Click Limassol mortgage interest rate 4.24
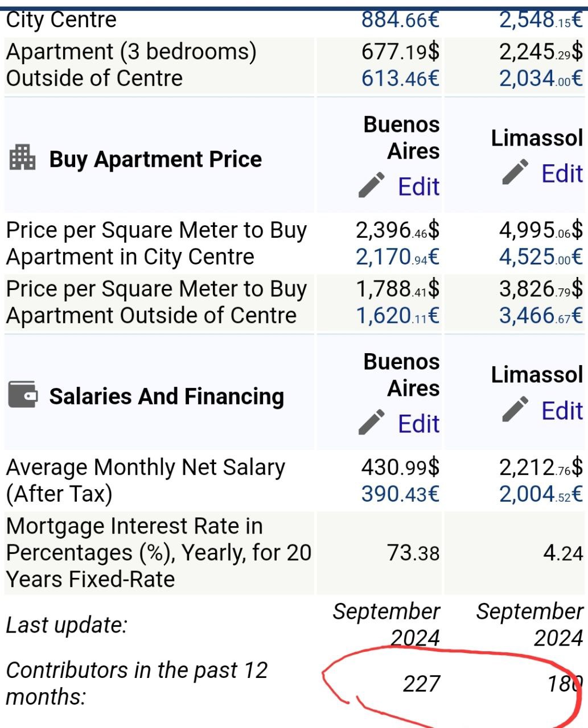Viewport: 588px width, 728px height. 562,553
